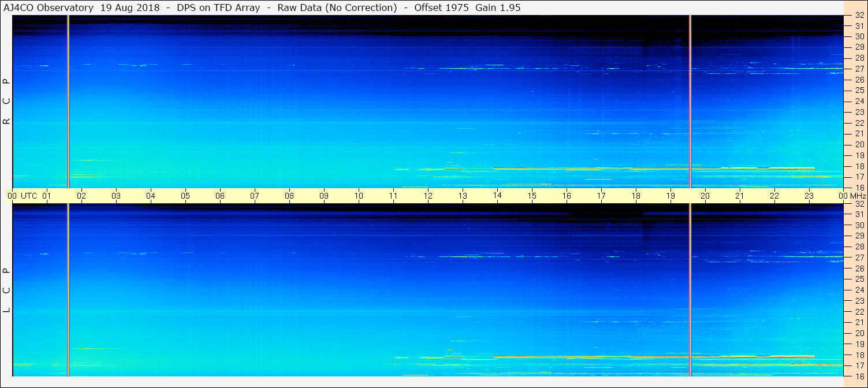
Task: Select hour '01' on the UTC axis
Action: pyautogui.click(x=47, y=196)
